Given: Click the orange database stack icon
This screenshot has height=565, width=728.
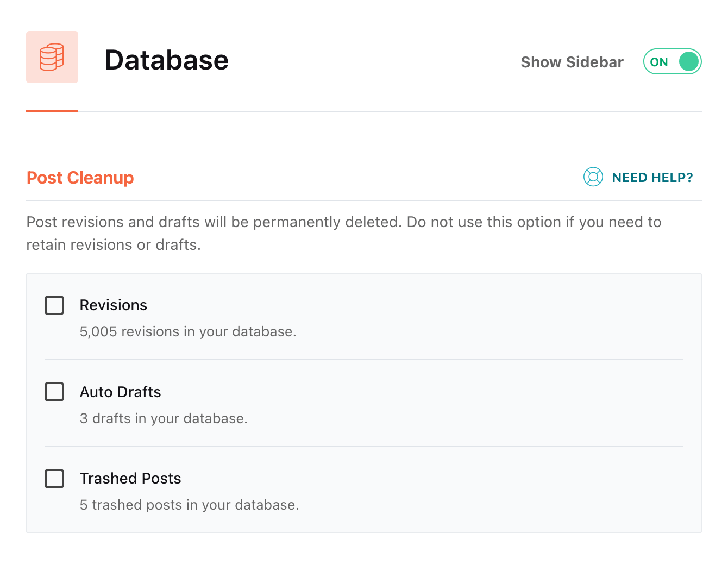Looking at the screenshot, I should coord(52,57).
